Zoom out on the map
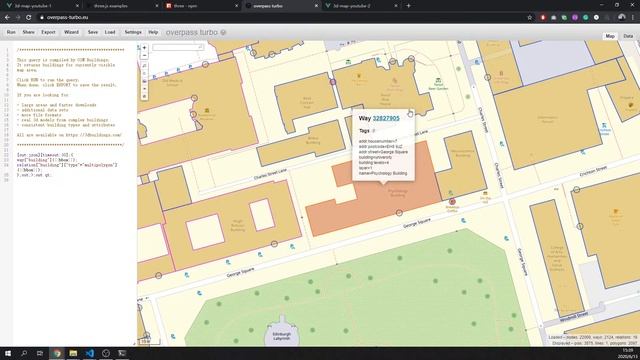Image resolution: width=640 pixels, height=360 pixels. coord(144,55)
